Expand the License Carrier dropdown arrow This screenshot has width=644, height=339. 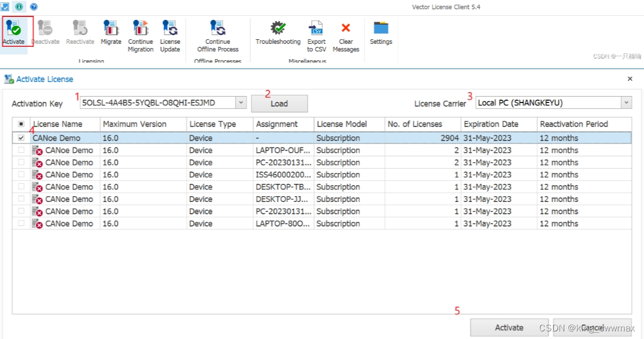click(x=626, y=102)
